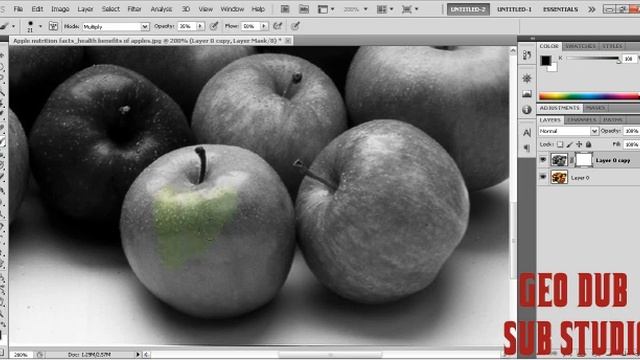This screenshot has height=360, width=640.
Task: Click the black foreground color swatch
Action: (546, 60)
